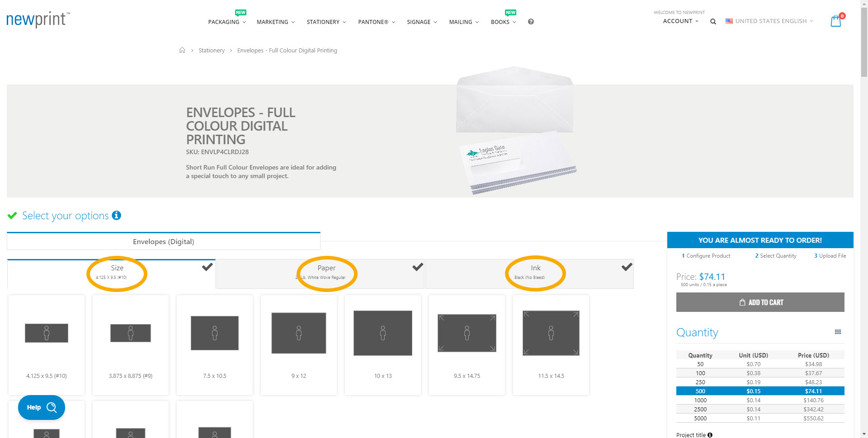Image resolution: width=868 pixels, height=438 pixels.
Task: Select the 3.875 x 8.875 (#9) envelope size
Action: (x=131, y=345)
